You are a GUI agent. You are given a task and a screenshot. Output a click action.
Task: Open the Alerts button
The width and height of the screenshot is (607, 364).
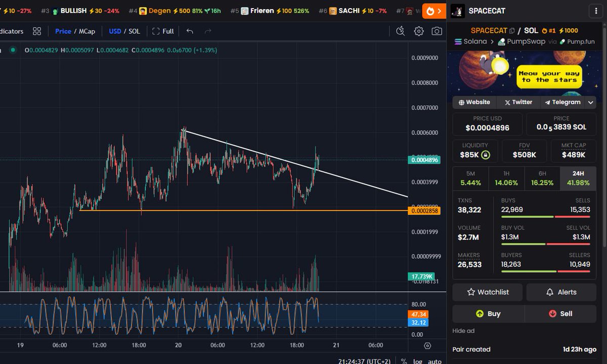[x=561, y=292]
